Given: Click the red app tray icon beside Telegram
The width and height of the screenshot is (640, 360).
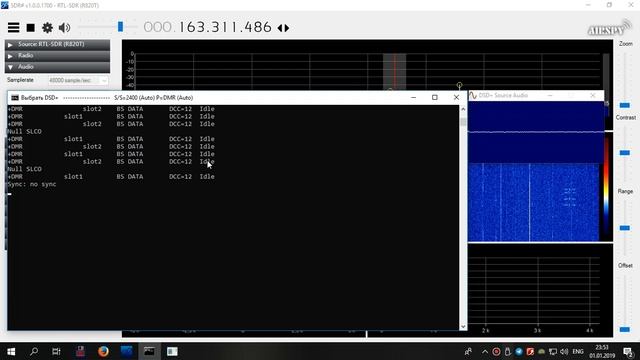Looking at the screenshot, I should pyautogui.click(x=530, y=351).
